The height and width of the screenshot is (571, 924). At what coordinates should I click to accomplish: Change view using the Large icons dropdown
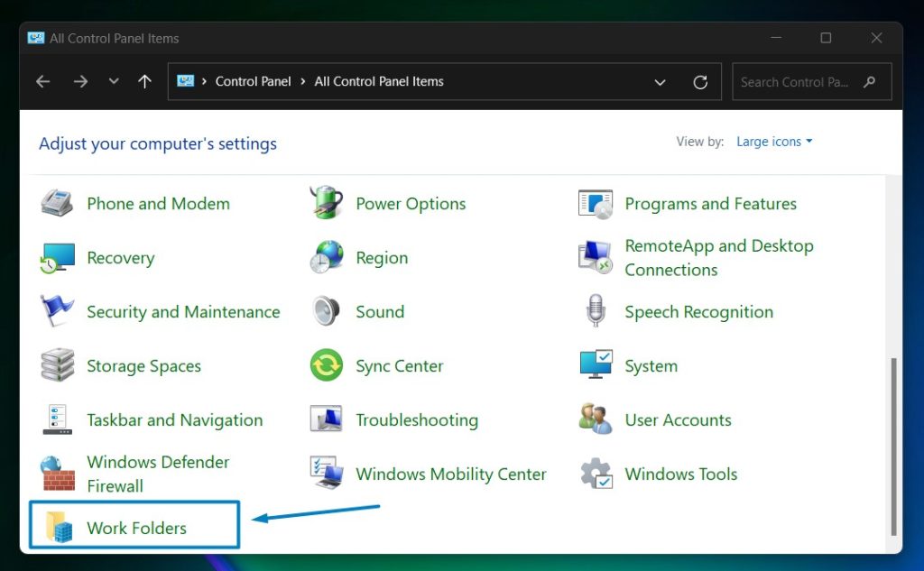774,142
